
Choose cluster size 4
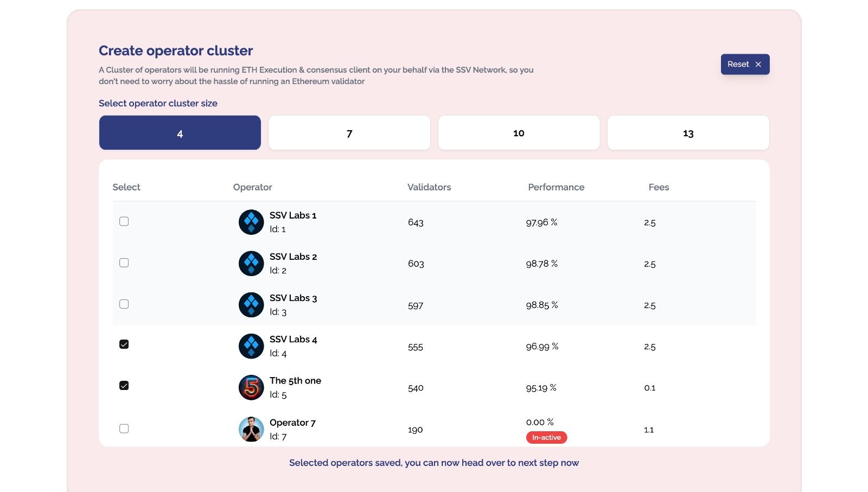click(x=180, y=133)
